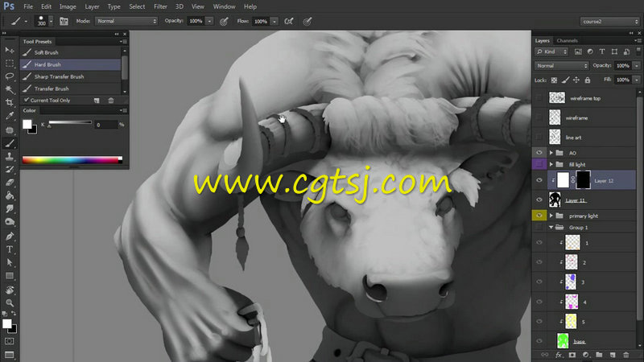644x362 pixels.
Task: Select the Hand tool
Action: pyautogui.click(x=10, y=290)
